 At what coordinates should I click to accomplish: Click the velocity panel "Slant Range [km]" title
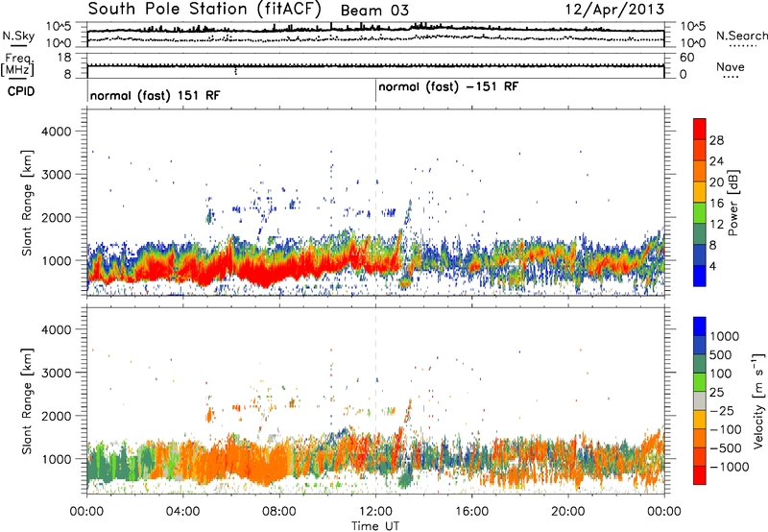tap(27, 400)
